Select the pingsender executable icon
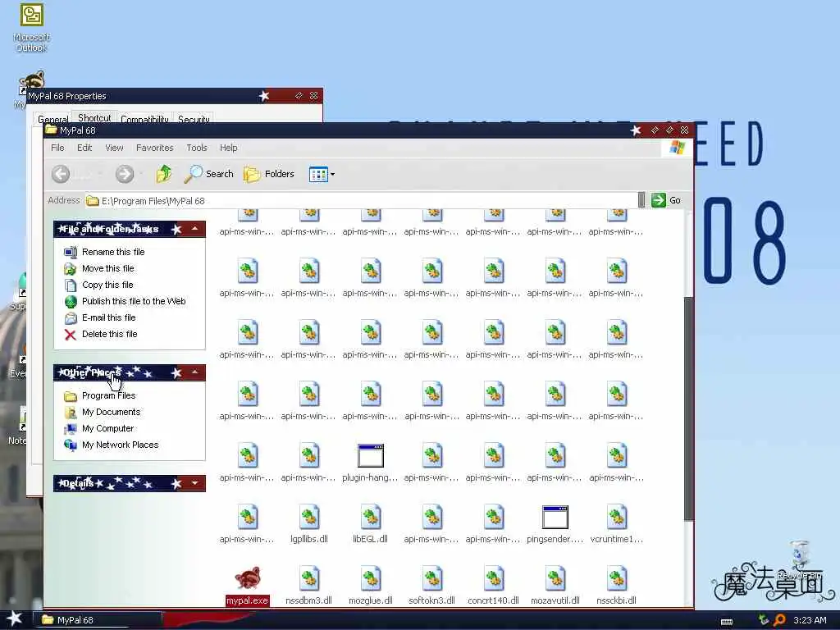This screenshot has height=630, width=840. point(555,518)
